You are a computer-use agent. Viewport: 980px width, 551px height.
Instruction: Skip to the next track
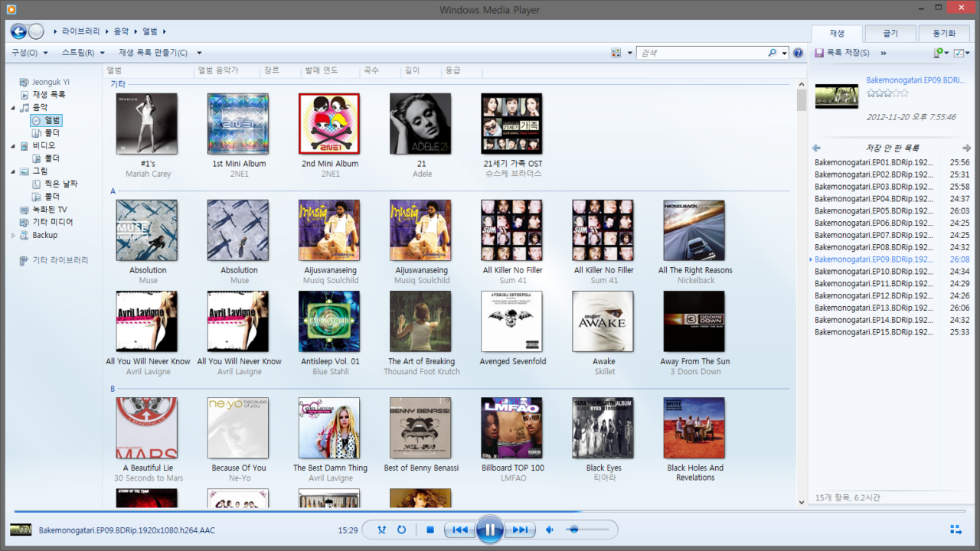click(x=520, y=530)
